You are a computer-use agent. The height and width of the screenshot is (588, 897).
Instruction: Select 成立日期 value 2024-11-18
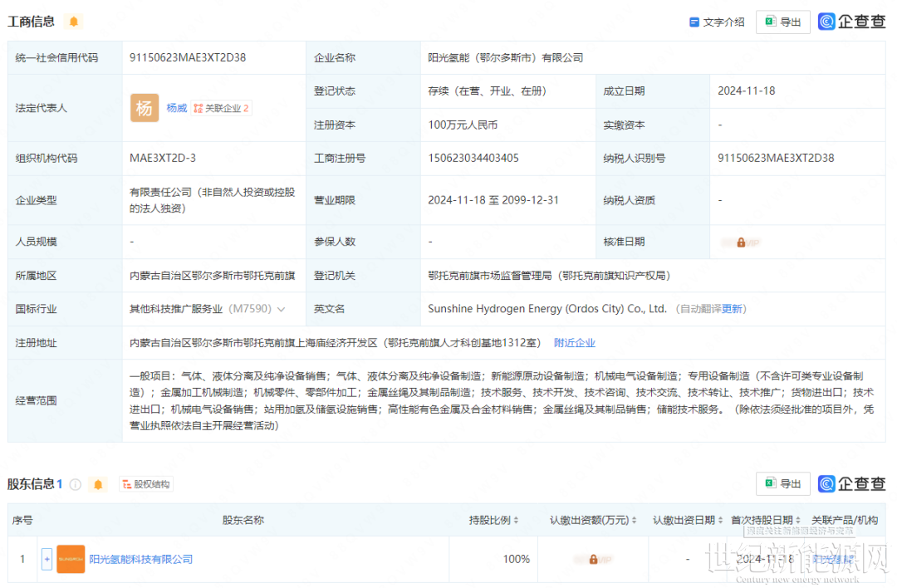[747, 91]
